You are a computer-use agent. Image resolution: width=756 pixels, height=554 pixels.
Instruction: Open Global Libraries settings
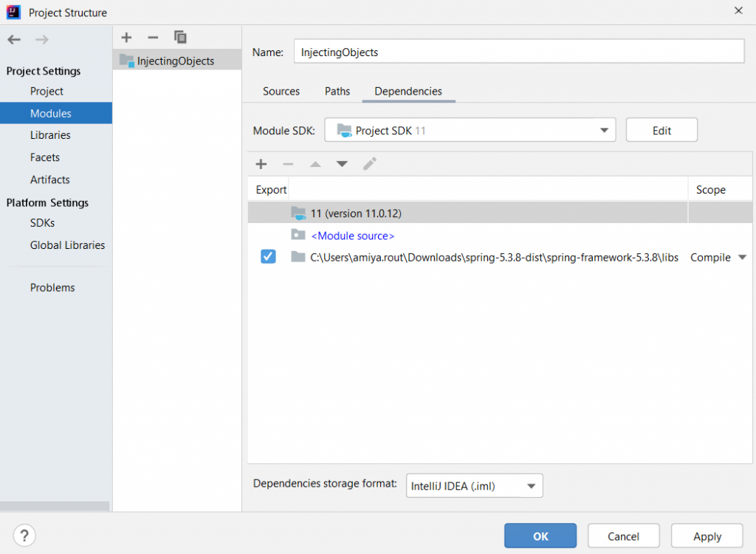67,245
